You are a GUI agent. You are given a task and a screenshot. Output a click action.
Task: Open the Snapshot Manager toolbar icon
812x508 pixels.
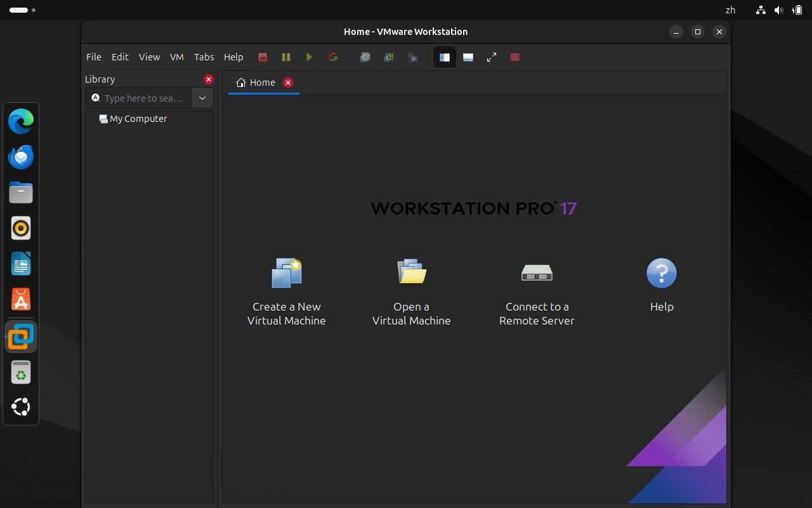[412, 57]
